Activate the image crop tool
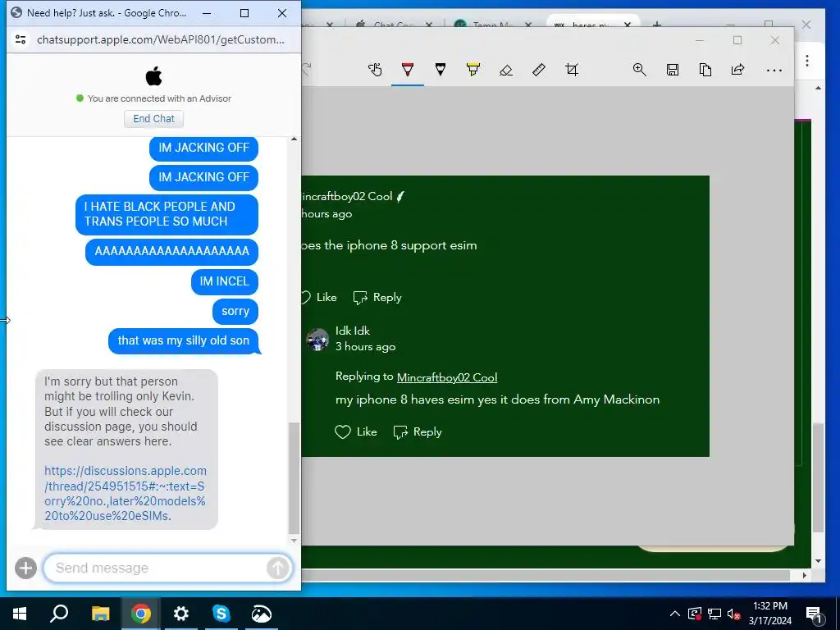Image resolution: width=840 pixels, height=630 pixels. click(572, 70)
